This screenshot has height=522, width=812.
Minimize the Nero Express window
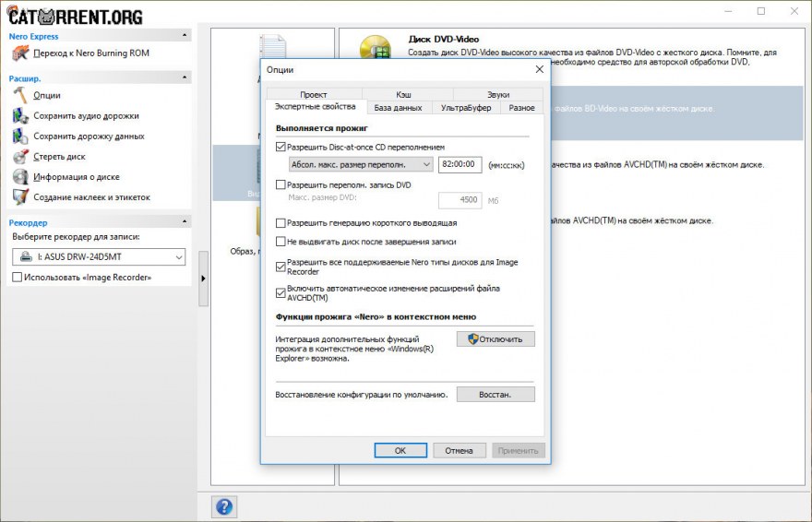coord(728,11)
